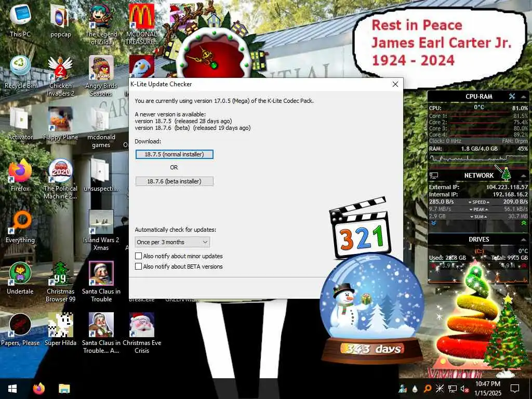Launch Christmas Eve Crisis
The image size is (532, 399).
(x=142, y=333)
